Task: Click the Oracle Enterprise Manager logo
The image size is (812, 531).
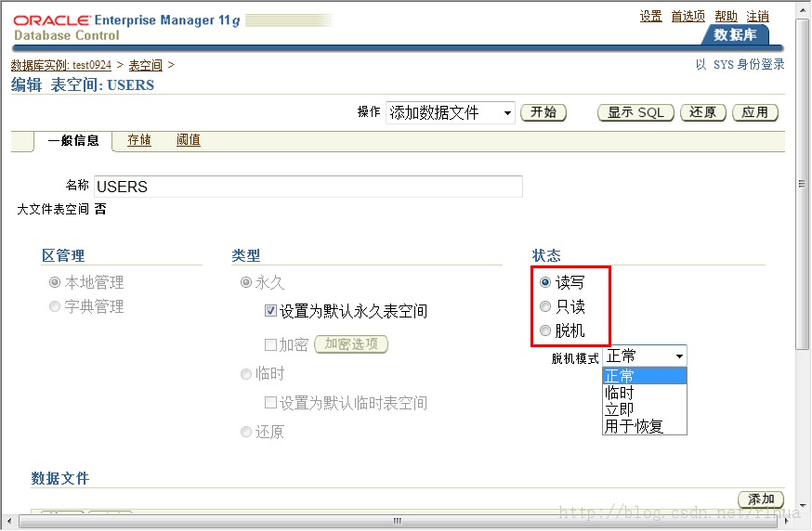Action: click(127, 27)
